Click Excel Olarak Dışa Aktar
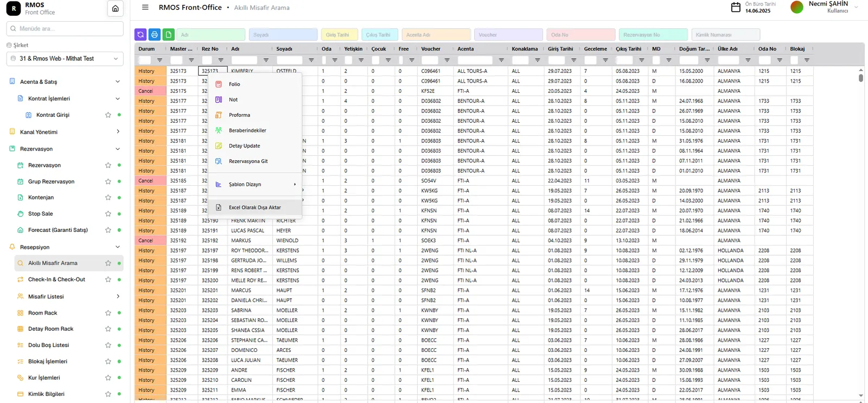The image size is (868, 403). pyautogui.click(x=255, y=207)
